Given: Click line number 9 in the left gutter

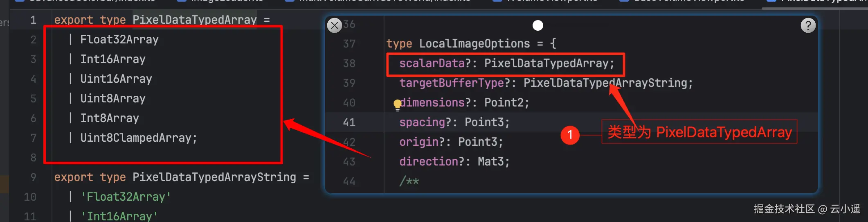Looking at the screenshot, I should 33,177.
